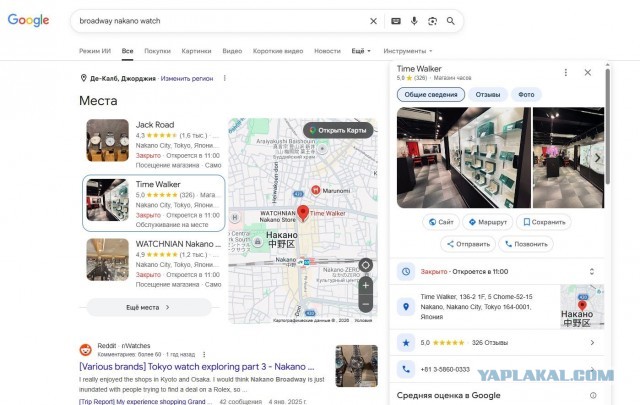Open Google Lens image search icon
This screenshot has height=405, width=640.
432,21
